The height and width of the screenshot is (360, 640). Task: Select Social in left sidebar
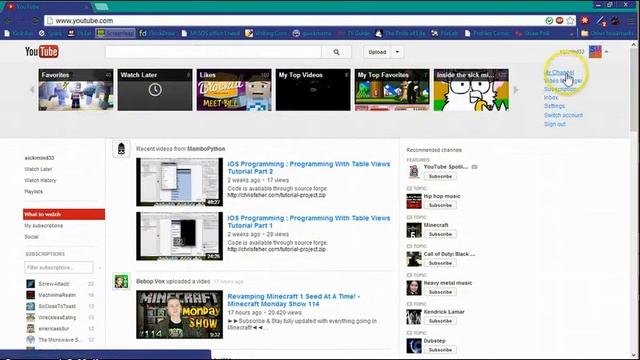[x=31, y=237]
